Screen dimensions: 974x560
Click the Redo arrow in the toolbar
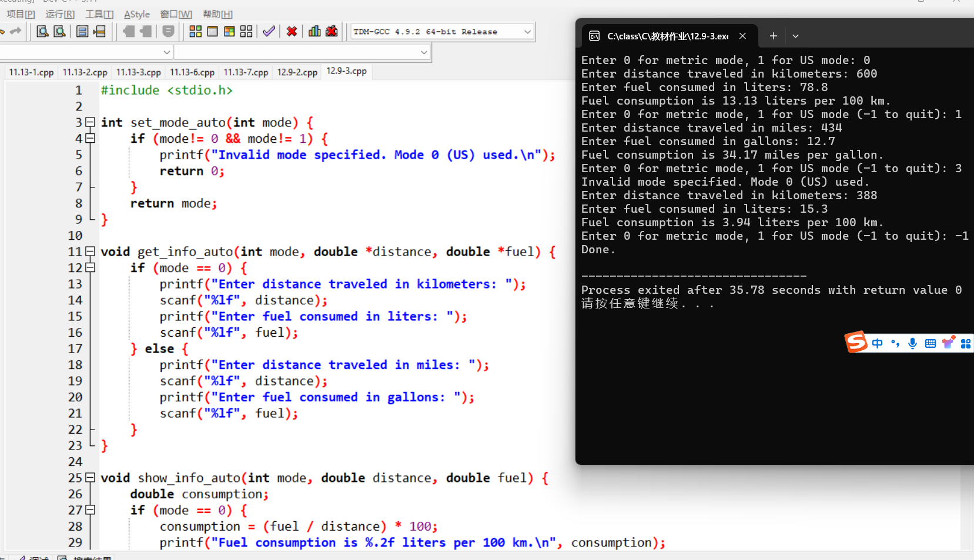point(16,31)
